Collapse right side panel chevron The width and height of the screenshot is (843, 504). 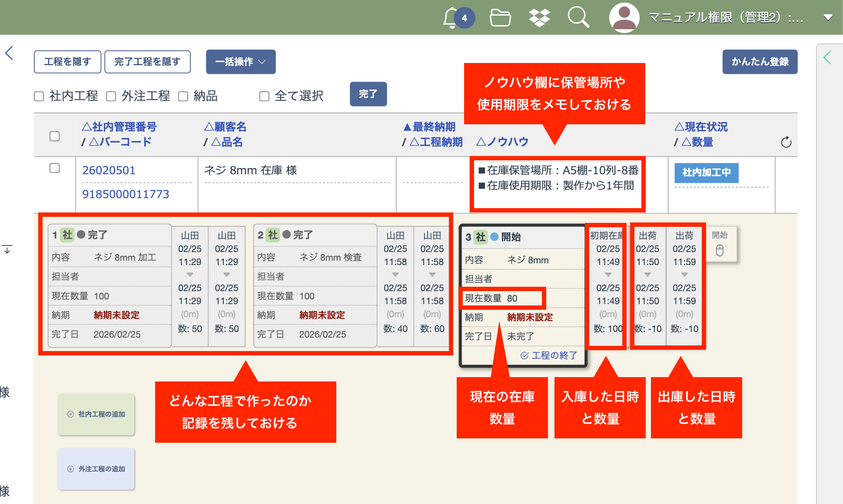(x=827, y=57)
